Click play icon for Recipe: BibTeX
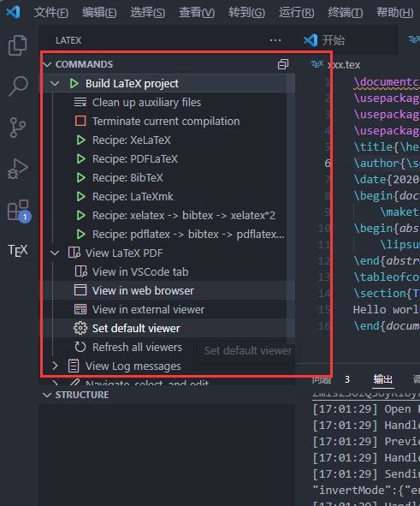The width and height of the screenshot is (420, 506). [x=81, y=178]
